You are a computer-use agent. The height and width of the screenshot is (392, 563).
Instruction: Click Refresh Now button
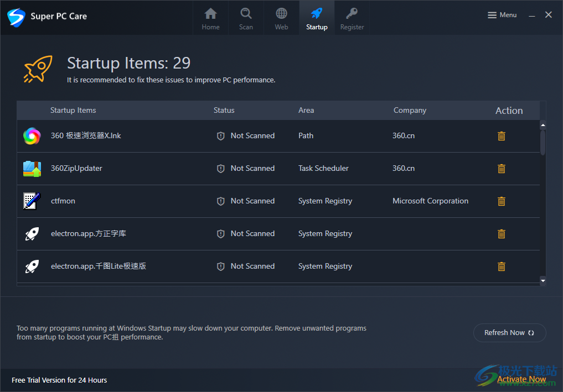[509, 333]
